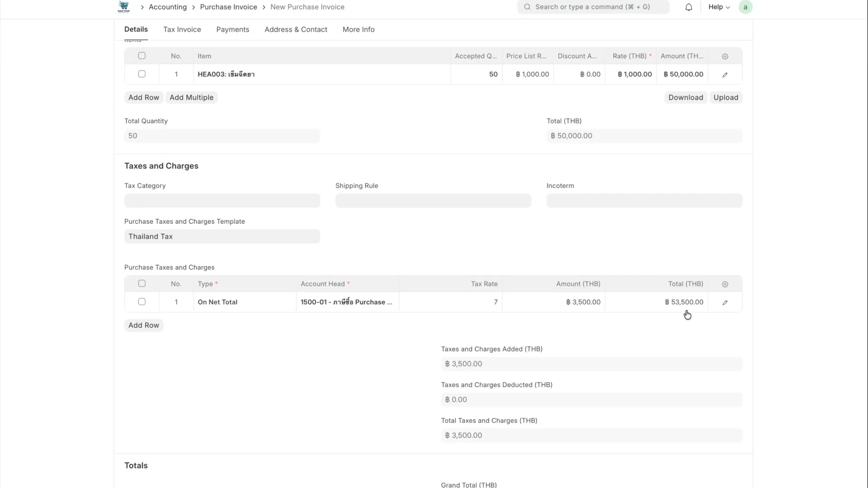This screenshot has width=868, height=488.
Task: Navigate to Accounting breadcrumb
Action: [168, 7]
